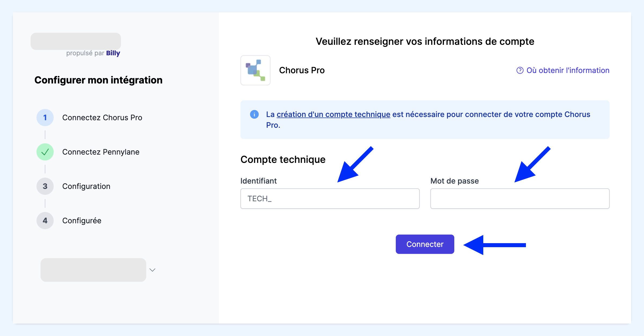Open the Où obtenir l'information link
Viewport: 644px width, 336px height.
click(568, 70)
